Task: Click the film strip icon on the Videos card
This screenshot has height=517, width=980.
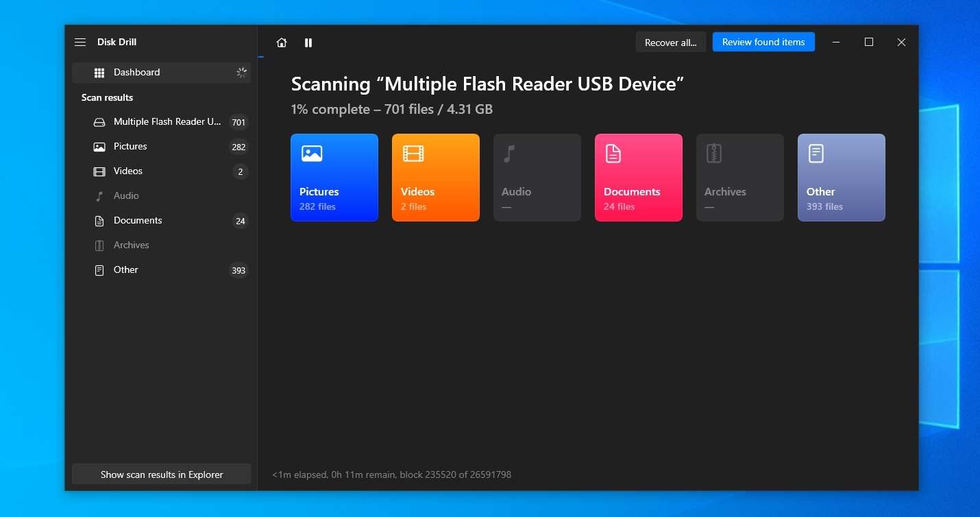Action: pos(413,154)
